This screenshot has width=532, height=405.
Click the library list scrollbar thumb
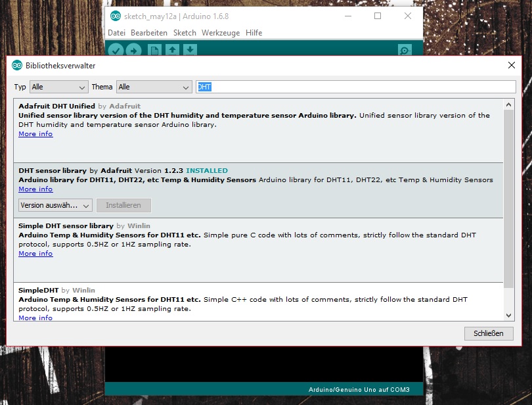(x=508, y=199)
